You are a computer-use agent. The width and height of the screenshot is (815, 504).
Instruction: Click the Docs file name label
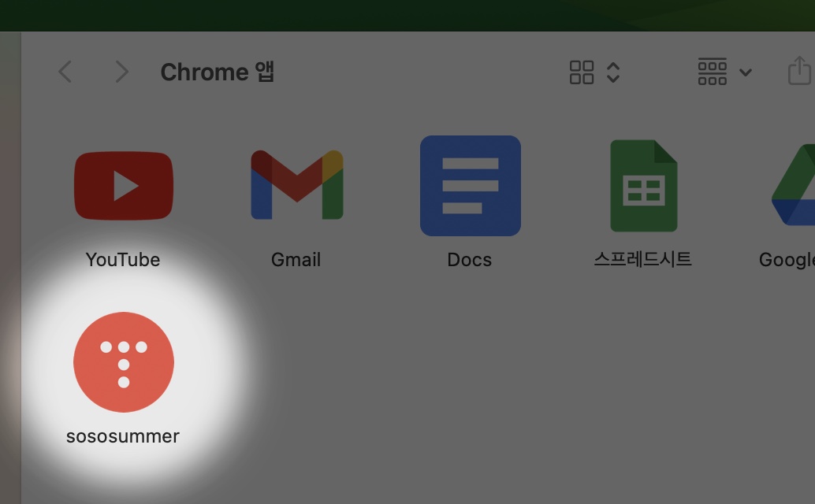[469, 260]
